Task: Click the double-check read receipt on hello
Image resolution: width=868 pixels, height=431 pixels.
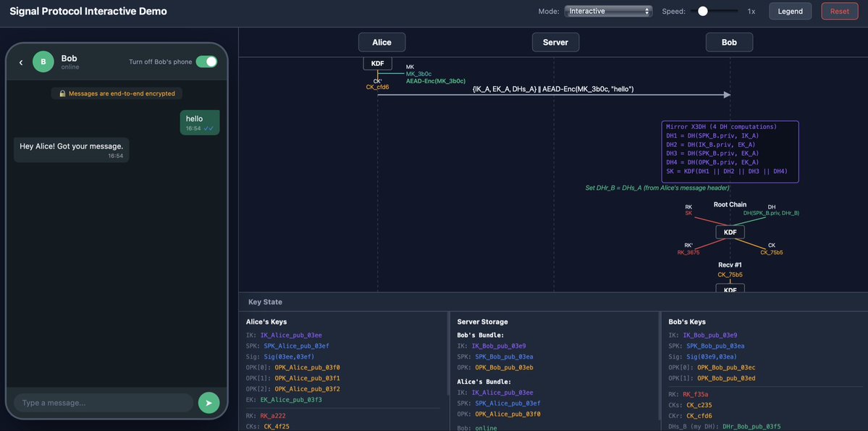Action: [x=208, y=128]
